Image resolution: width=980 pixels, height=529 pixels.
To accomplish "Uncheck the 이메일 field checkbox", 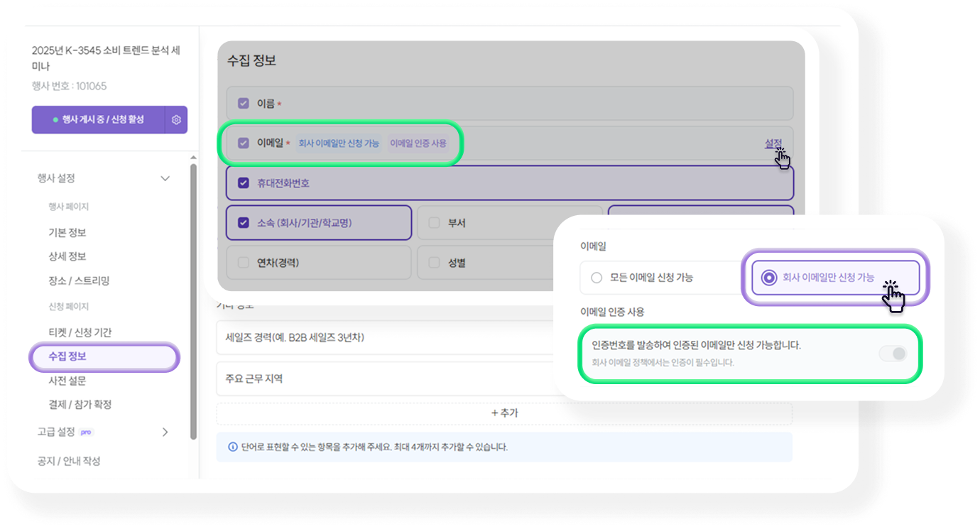I will tap(244, 143).
